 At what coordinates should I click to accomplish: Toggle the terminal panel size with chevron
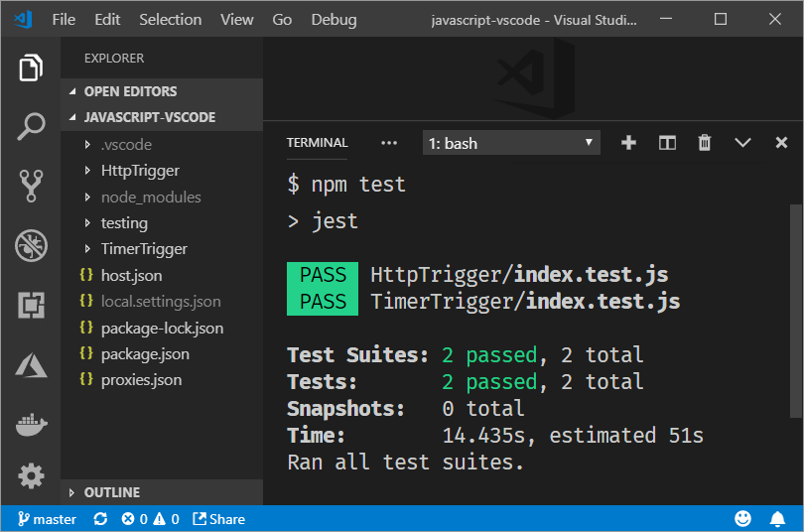point(742,143)
